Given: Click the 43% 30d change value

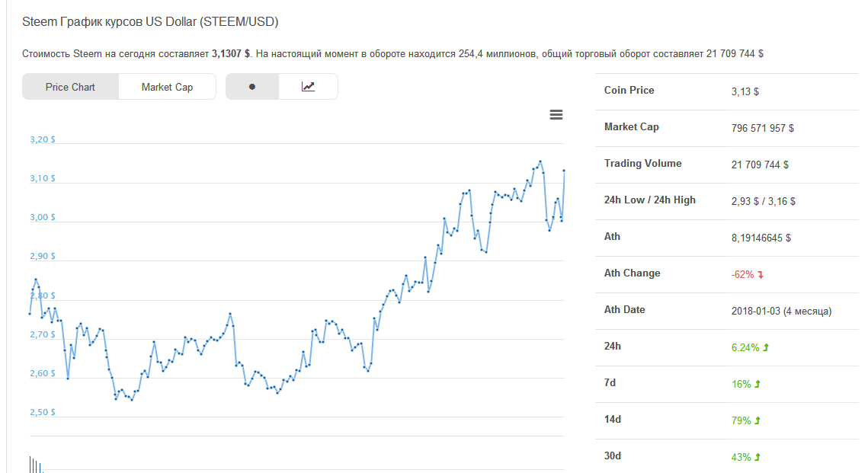Looking at the screenshot, I should point(741,457).
